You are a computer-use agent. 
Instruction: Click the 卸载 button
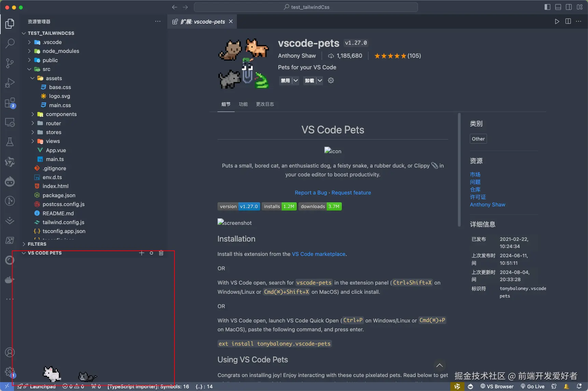tap(309, 81)
